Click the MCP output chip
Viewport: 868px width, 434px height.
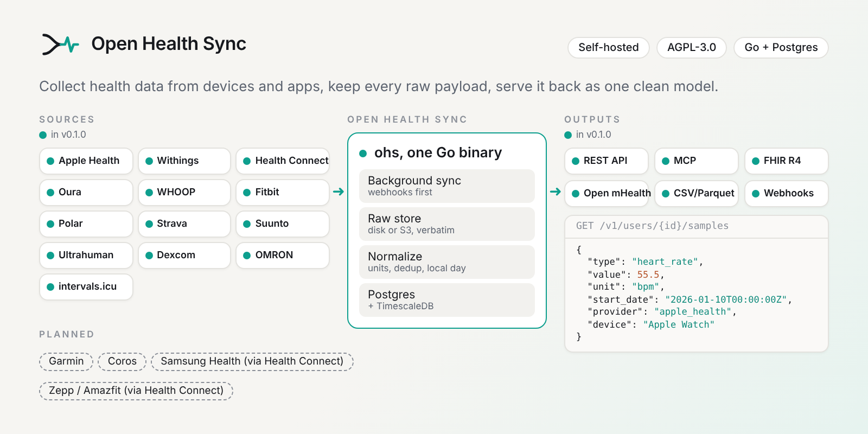[x=697, y=161]
